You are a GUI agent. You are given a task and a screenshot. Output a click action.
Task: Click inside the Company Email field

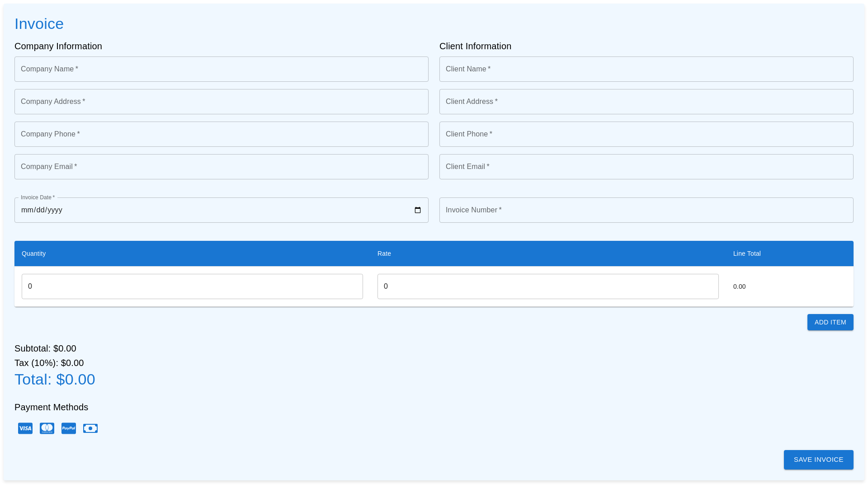[x=221, y=166]
